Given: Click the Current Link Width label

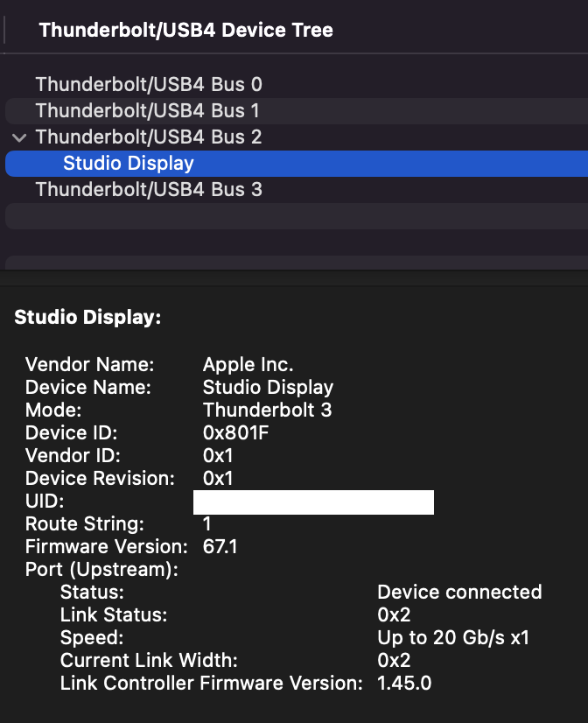Looking at the screenshot, I should [149, 661].
